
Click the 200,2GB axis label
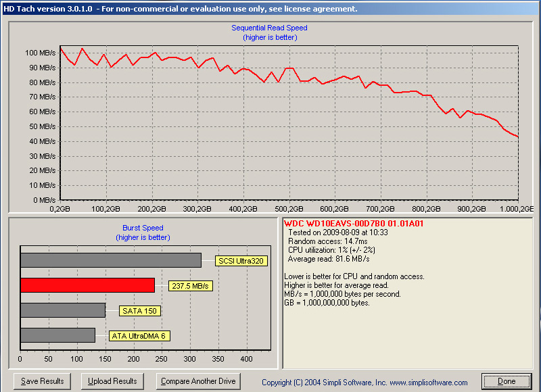151,209
